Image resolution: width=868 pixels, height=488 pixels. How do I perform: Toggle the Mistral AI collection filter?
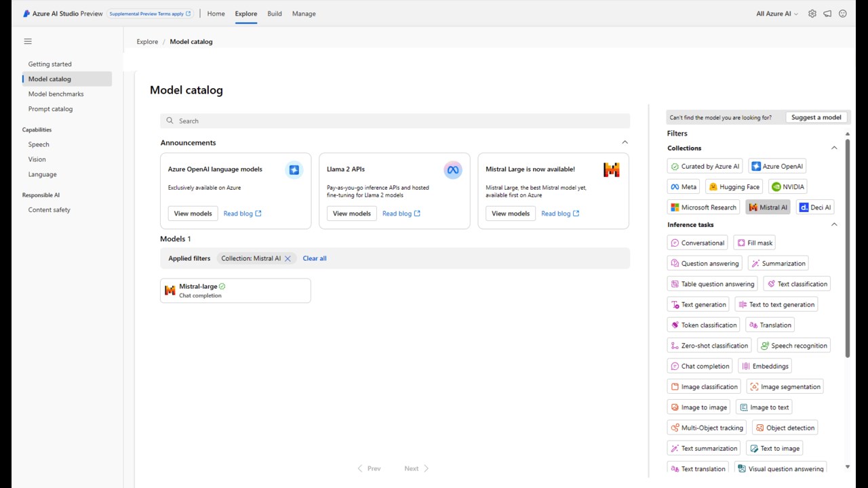pyautogui.click(x=768, y=207)
